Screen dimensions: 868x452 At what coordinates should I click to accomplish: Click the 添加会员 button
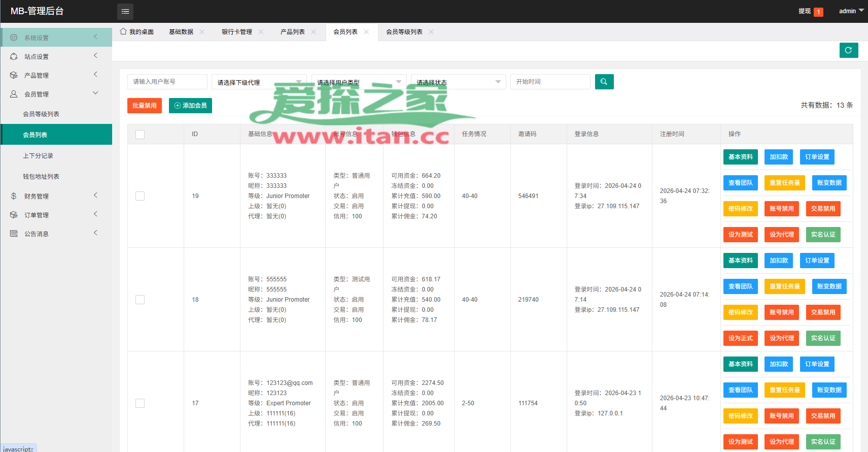pyautogui.click(x=190, y=106)
